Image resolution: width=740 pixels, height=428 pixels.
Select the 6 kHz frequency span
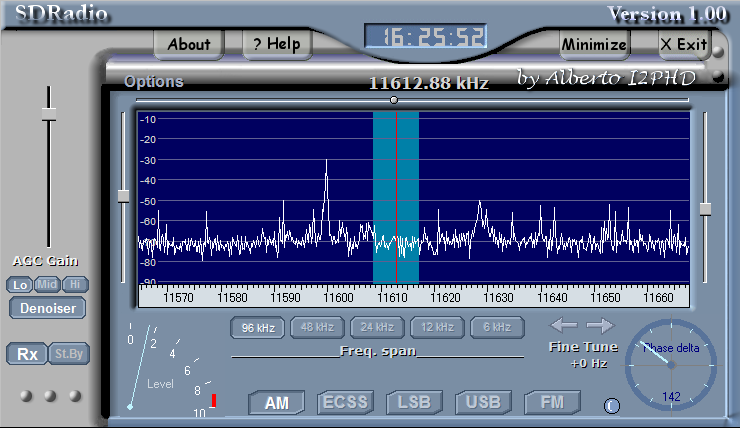pyautogui.click(x=497, y=327)
